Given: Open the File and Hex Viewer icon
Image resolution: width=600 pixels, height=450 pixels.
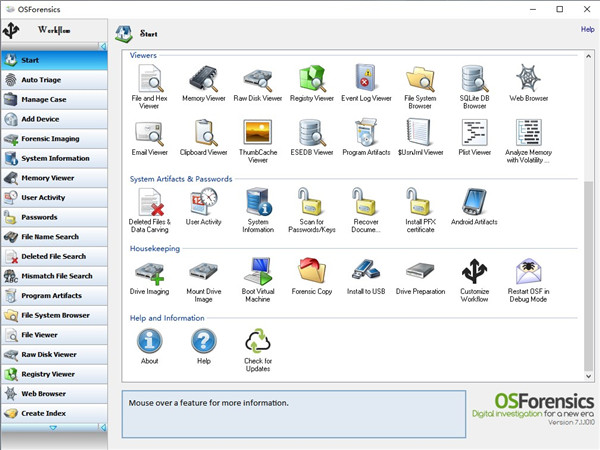Looking at the screenshot, I should tap(150, 78).
